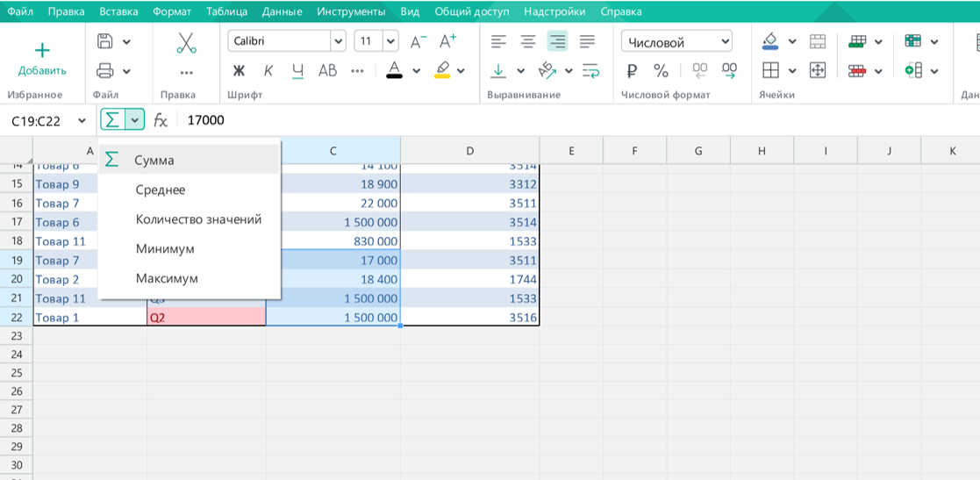Align text left
This screenshot has width=980, height=480.
pos(498,42)
